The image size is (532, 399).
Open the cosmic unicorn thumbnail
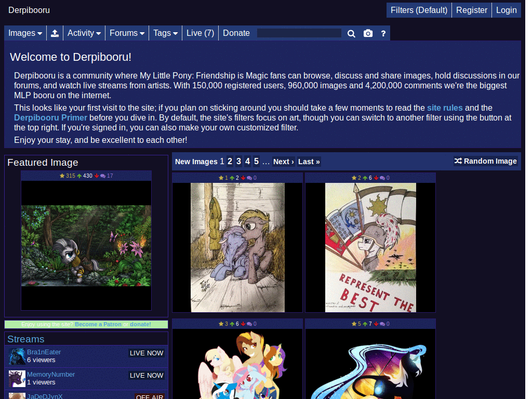tap(370, 364)
